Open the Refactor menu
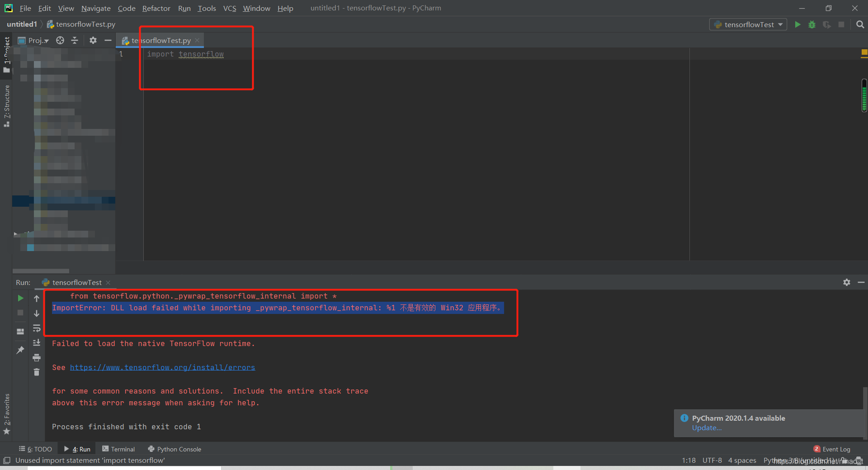 156,8
